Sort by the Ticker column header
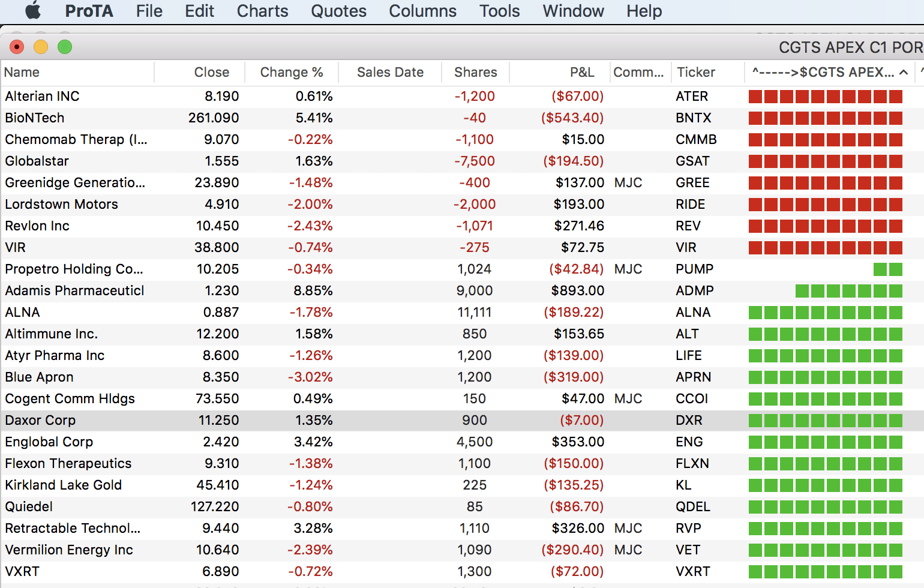The image size is (924, 588). [x=696, y=73]
